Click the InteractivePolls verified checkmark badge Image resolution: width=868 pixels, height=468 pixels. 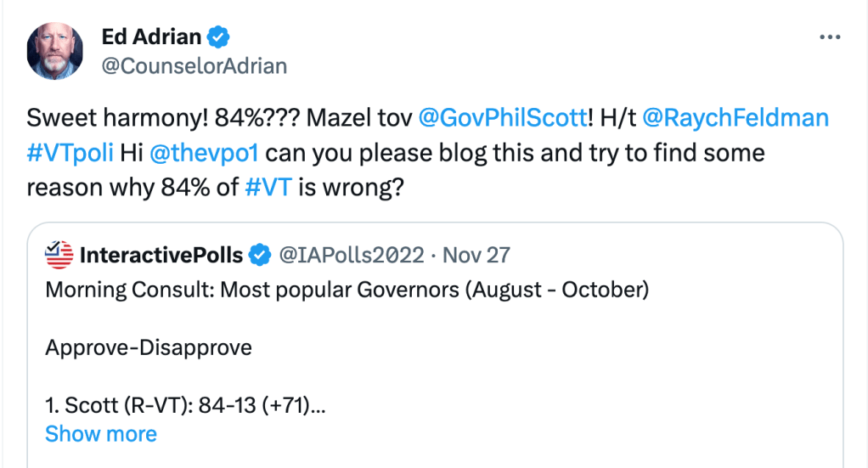pos(259,254)
